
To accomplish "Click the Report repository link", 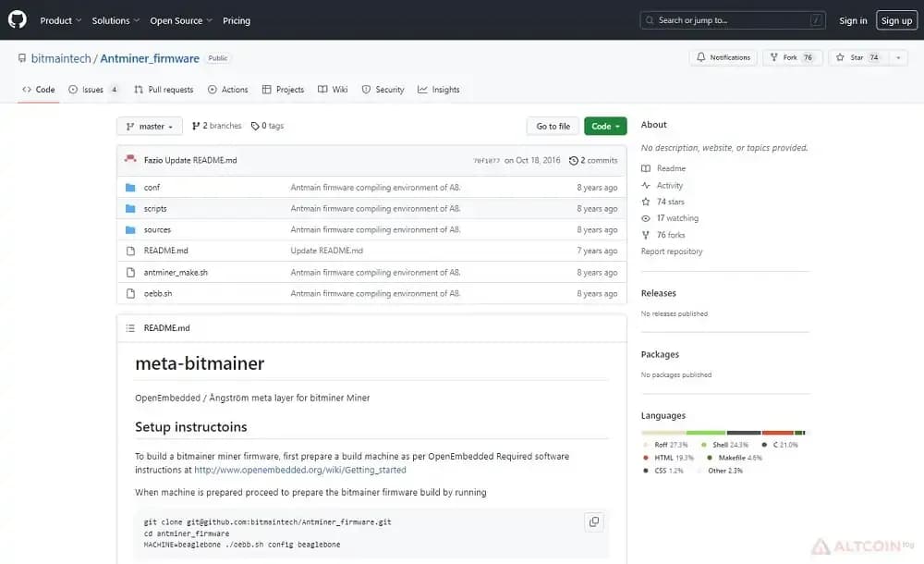I will click(672, 251).
